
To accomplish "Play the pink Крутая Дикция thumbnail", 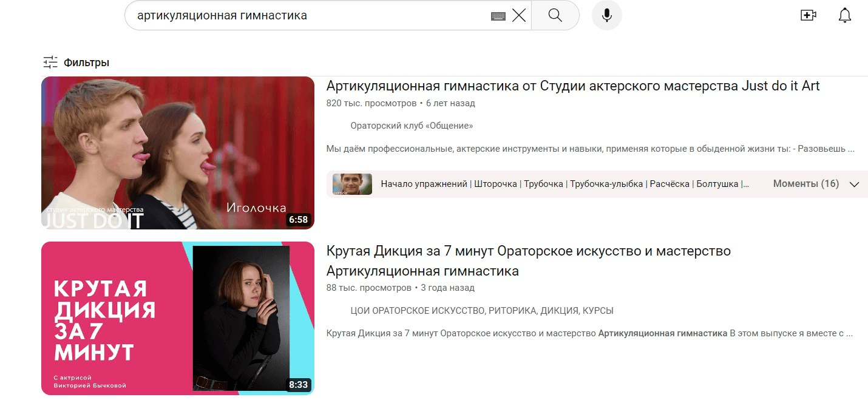I will tap(178, 318).
